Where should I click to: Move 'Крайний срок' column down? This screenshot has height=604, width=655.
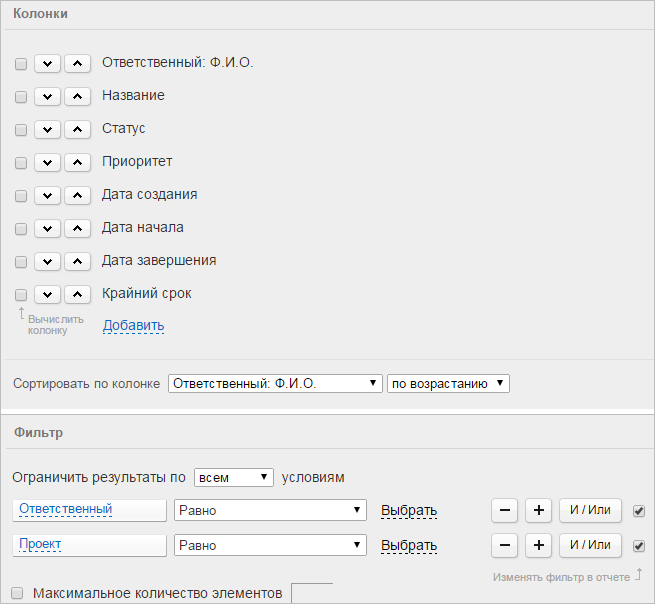coord(48,294)
